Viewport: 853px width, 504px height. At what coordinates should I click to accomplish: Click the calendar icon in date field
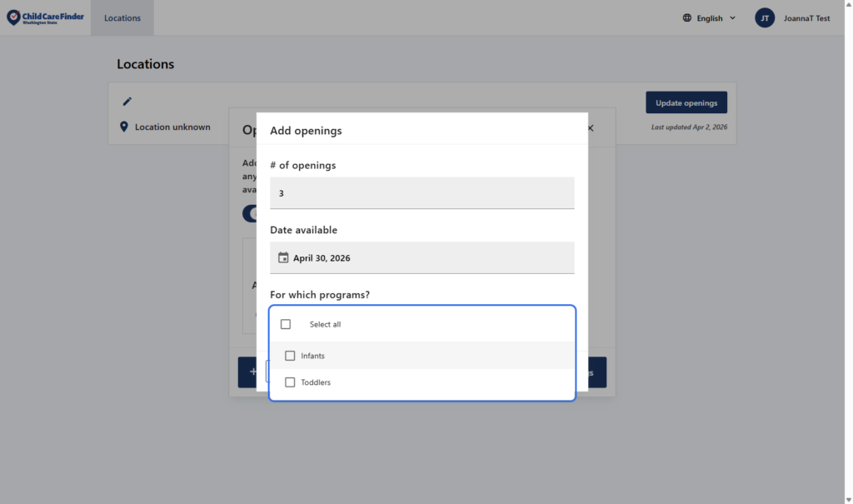283,258
